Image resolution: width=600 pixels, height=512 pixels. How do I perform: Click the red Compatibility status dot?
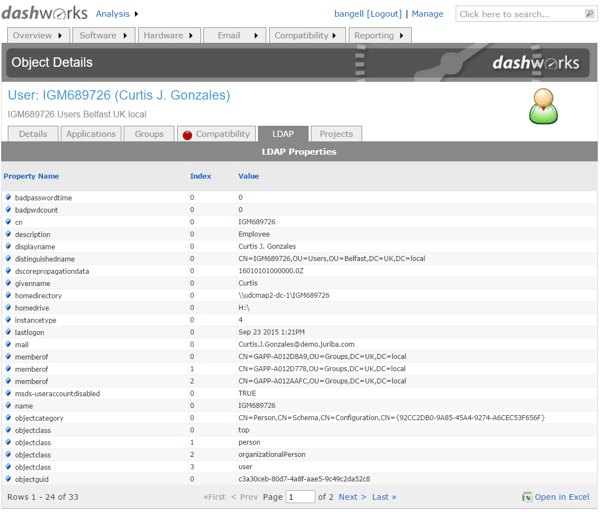coord(187,135)
